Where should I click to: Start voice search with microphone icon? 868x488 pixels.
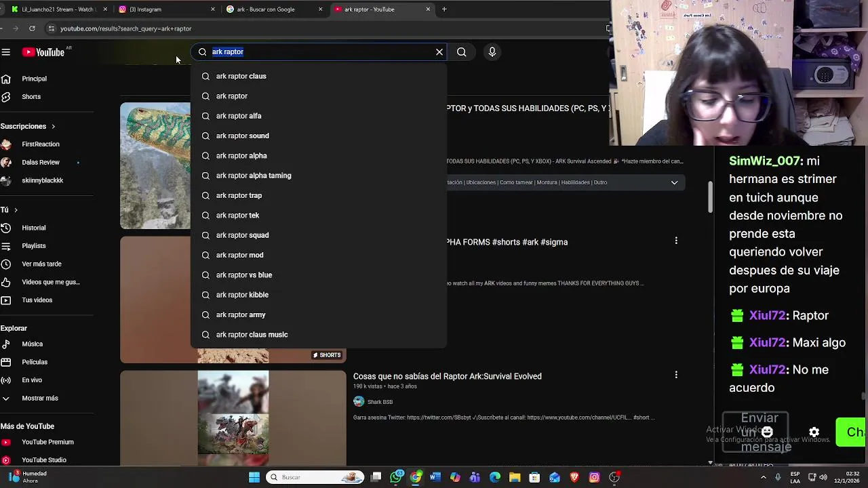click(x=492, y=52)
